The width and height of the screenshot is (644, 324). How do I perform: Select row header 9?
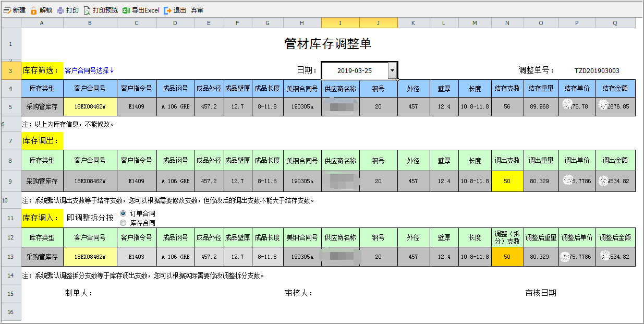(10, 181)
